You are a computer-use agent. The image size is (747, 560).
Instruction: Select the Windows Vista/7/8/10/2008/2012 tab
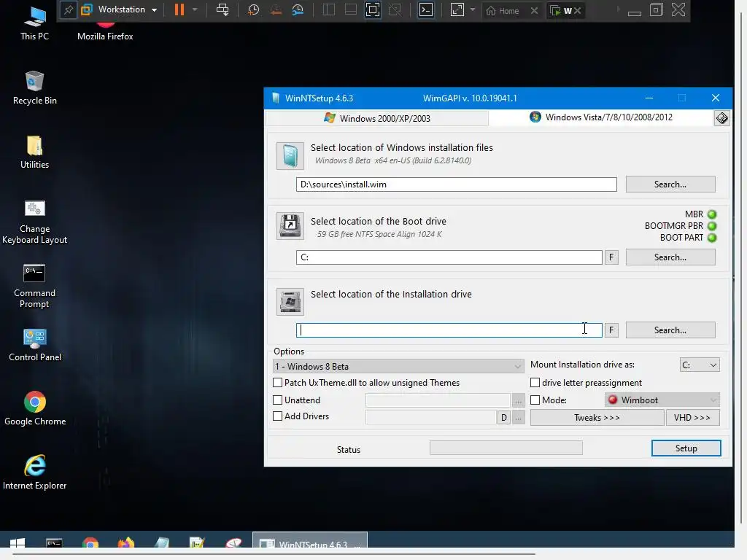tap(601, 117)
